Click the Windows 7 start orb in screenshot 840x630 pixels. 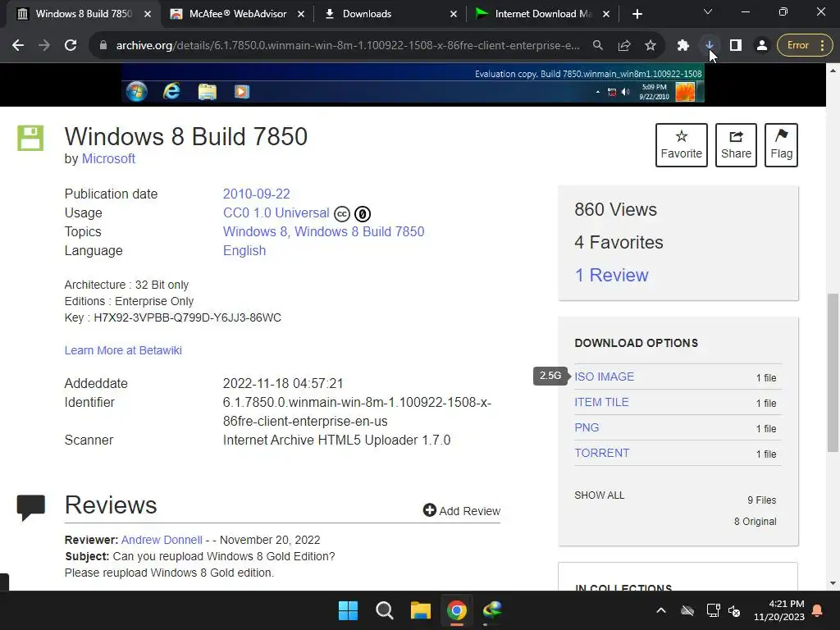point(137,92)
